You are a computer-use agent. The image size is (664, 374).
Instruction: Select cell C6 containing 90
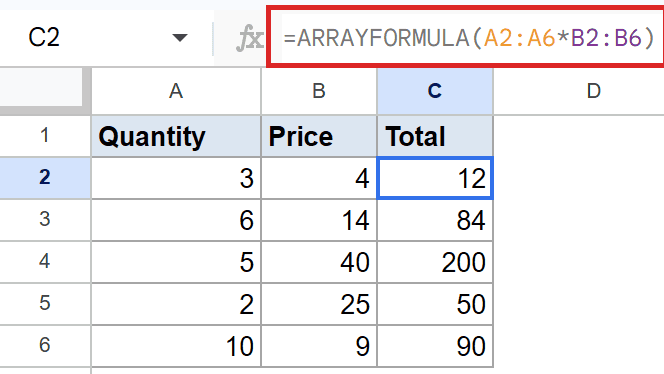(435, 346)
